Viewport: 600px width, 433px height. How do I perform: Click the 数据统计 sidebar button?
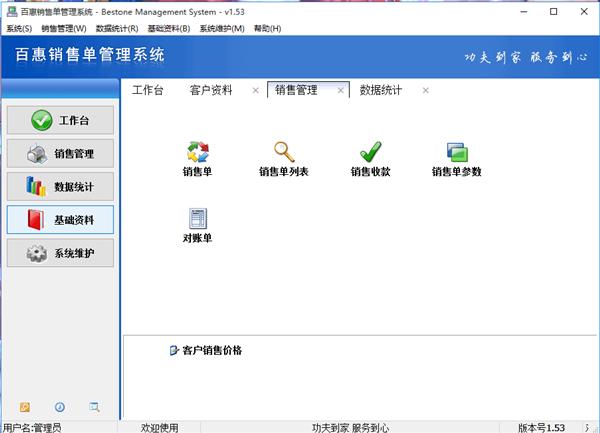click(x=60, y=187)
